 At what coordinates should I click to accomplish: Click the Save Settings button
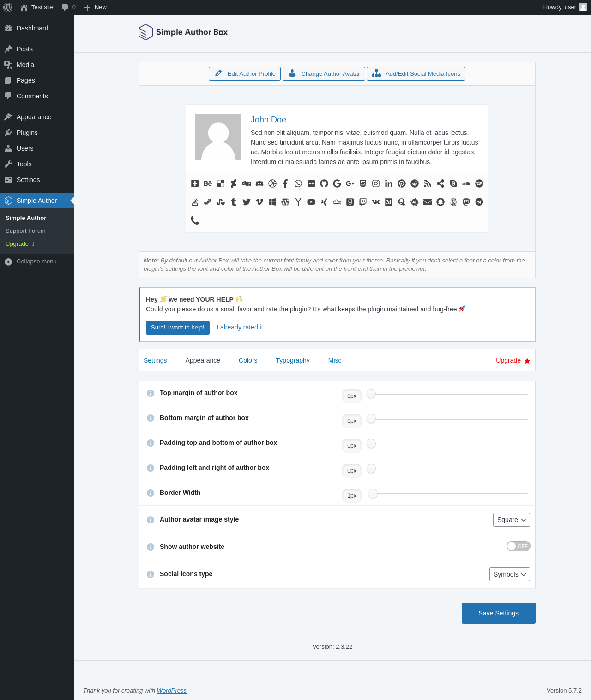[499, 613]
